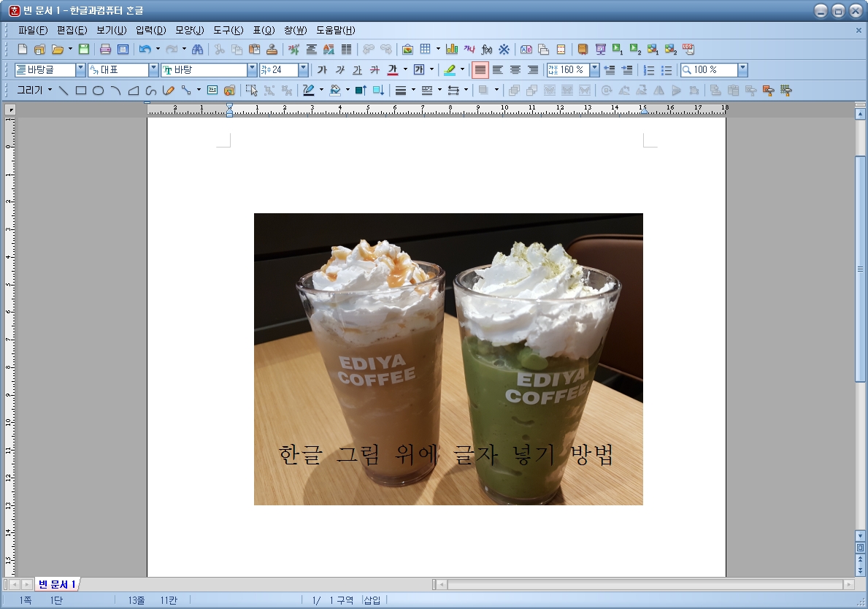Expand the undo history dropdown arrow
The width and height of the screenshot is (868, 609).
pos(158,49)
